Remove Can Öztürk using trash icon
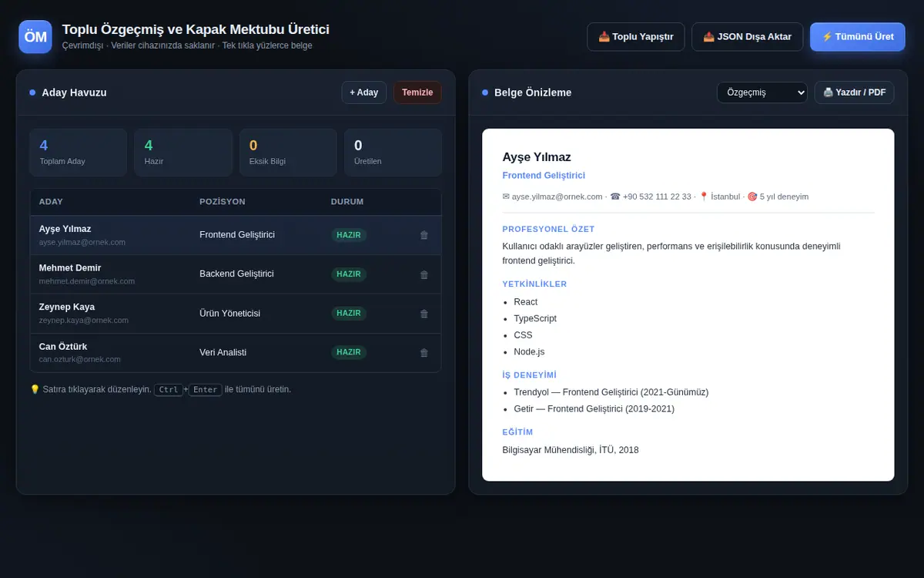The image size is (924, 578). pos(424,353)
